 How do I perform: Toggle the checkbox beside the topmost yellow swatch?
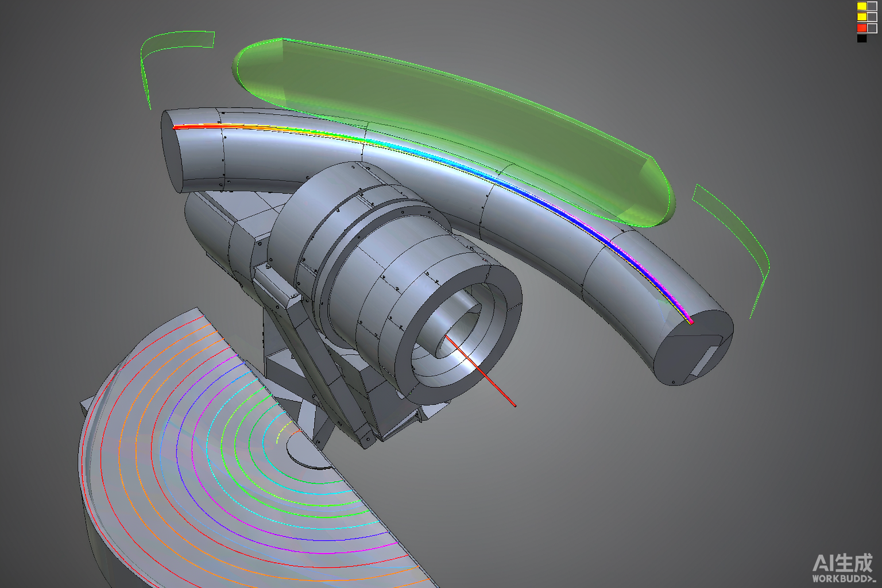(x=872, y=6)
